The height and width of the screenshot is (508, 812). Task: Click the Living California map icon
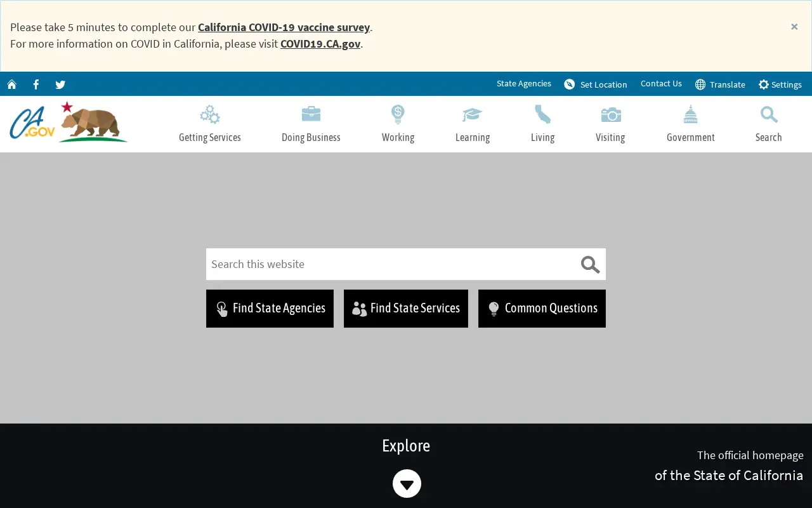click(542, 114)
